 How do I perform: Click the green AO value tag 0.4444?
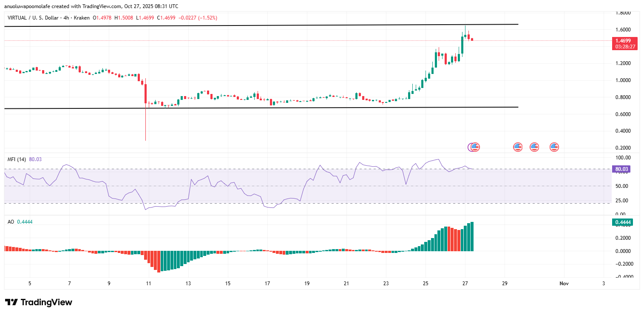(x=621, y=222)
